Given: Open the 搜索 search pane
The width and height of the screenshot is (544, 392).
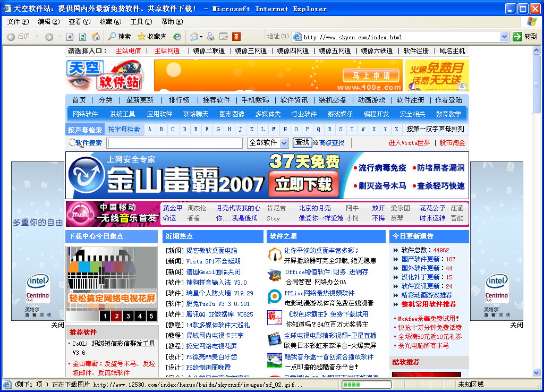Looking at the screenshot, I should point(120,37).
